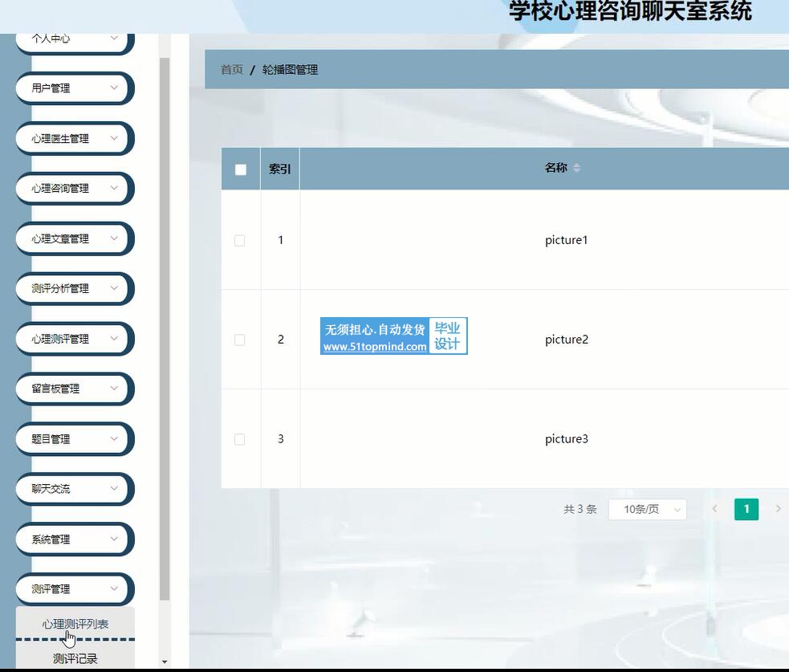Click the picture2 name cell
The height and width of the screenshot is (672, 789).
click(x=566, y=340)
